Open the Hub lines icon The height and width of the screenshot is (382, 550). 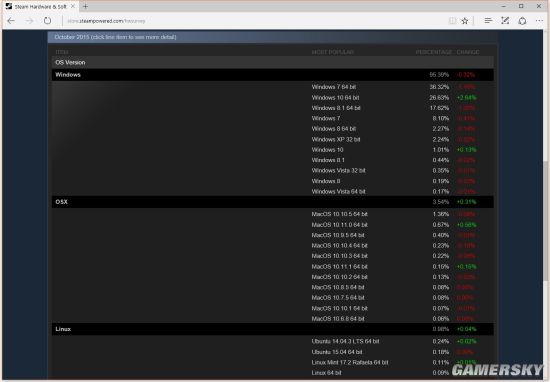488,21
